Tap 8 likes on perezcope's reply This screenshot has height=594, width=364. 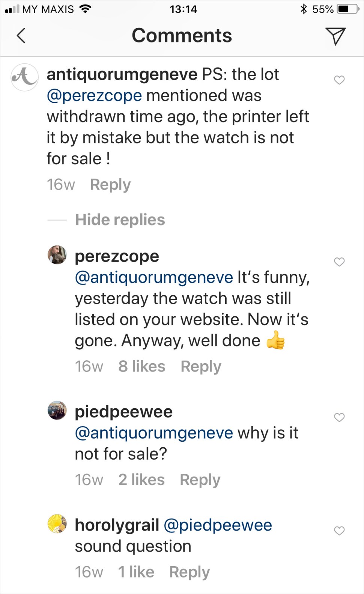(141, 366)
